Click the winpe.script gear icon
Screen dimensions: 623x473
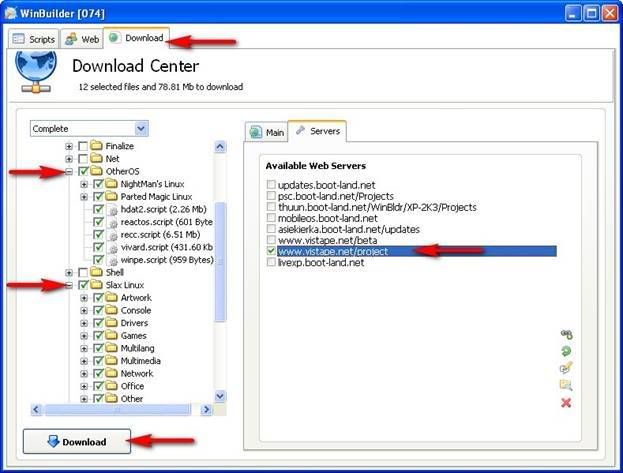pyautogui.click(x=113, y=260)
